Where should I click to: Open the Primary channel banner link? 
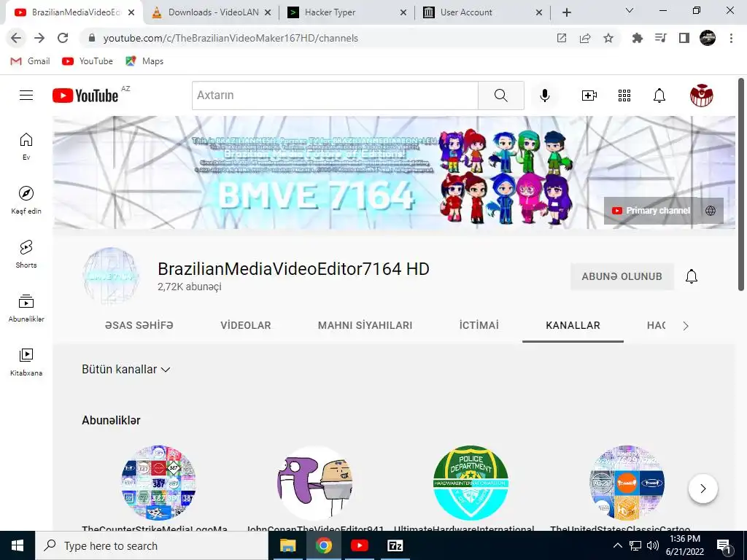(651, 211)
